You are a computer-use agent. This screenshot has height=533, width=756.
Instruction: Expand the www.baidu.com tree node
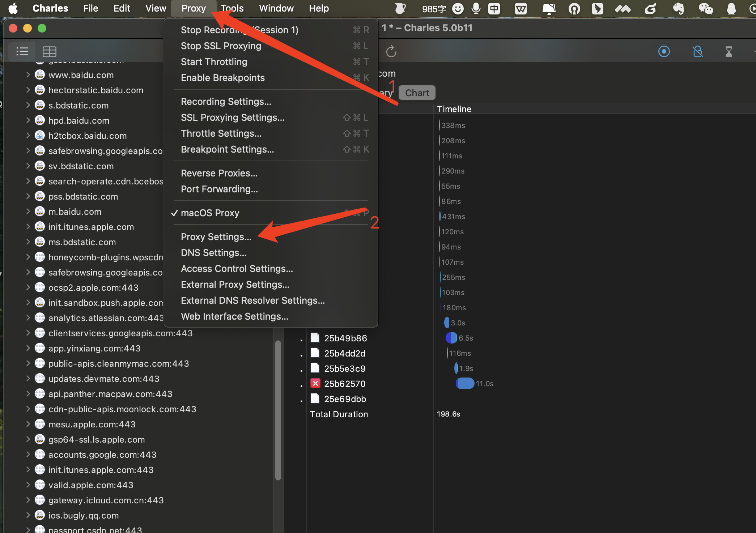point(28,75)
